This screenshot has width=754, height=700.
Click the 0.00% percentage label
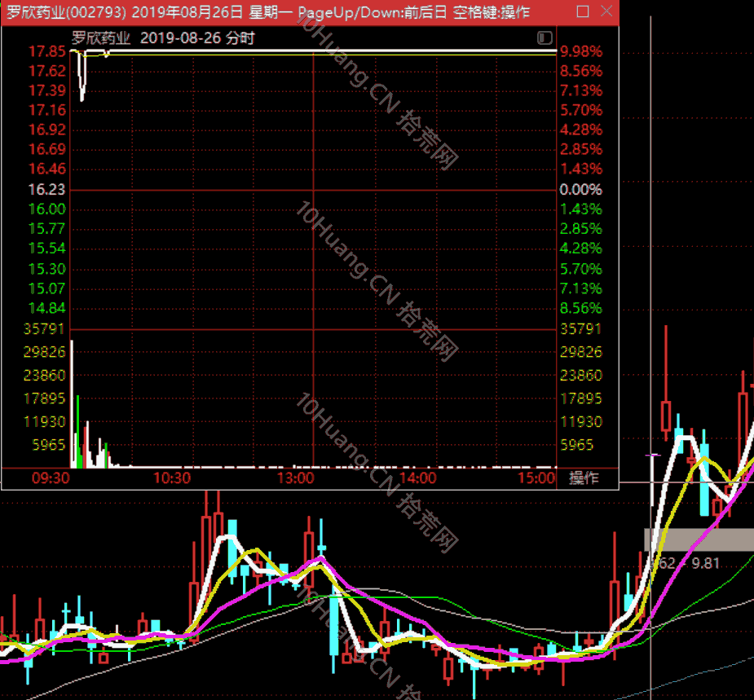click(581, 189)
